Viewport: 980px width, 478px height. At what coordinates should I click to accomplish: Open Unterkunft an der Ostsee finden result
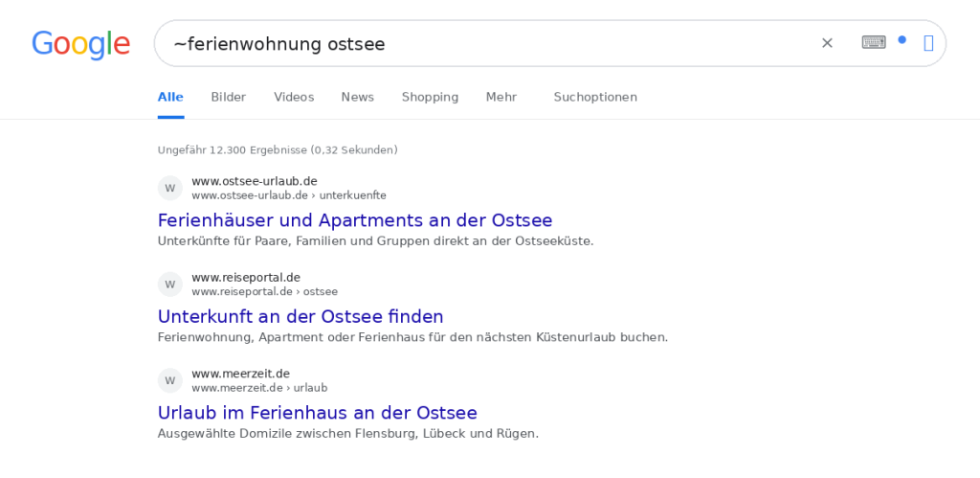(301, 316)
